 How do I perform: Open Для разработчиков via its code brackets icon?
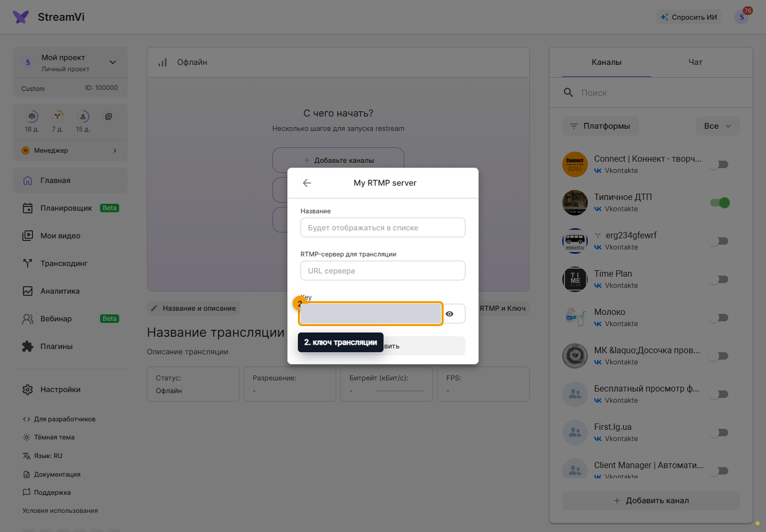point(27,419)
